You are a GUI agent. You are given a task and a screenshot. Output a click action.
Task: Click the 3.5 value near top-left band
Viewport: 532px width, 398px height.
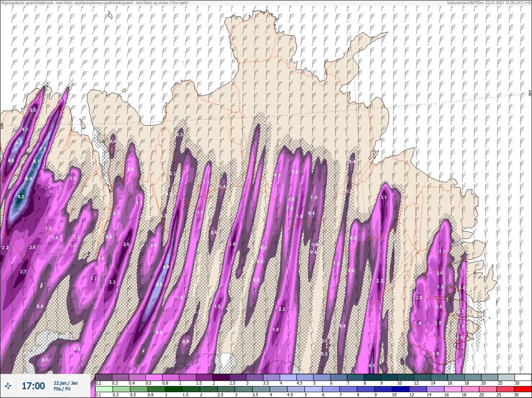click(33, 110)
